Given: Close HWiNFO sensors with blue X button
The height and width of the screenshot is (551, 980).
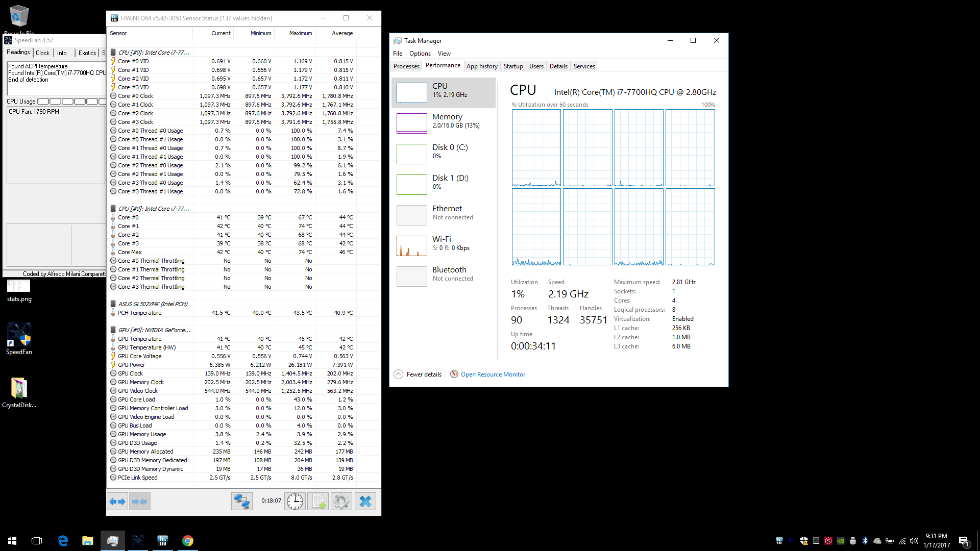Looking at the screenshot, I should coord(365,502).
